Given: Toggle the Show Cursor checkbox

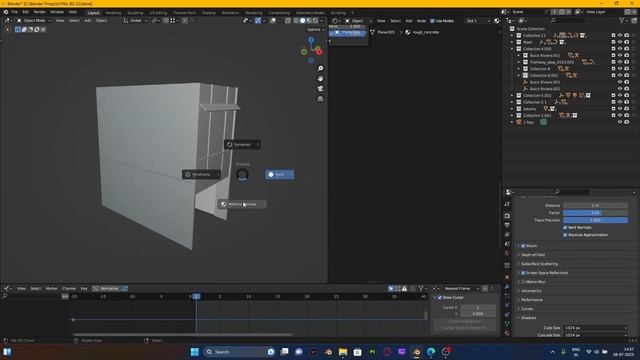Looking at the screenshot, I should pyautogui.click(x=440, y=298).
